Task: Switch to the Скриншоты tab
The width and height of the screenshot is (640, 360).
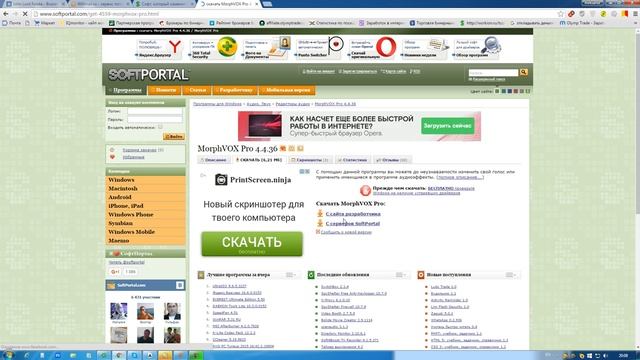Action: (x=310, y=160)
